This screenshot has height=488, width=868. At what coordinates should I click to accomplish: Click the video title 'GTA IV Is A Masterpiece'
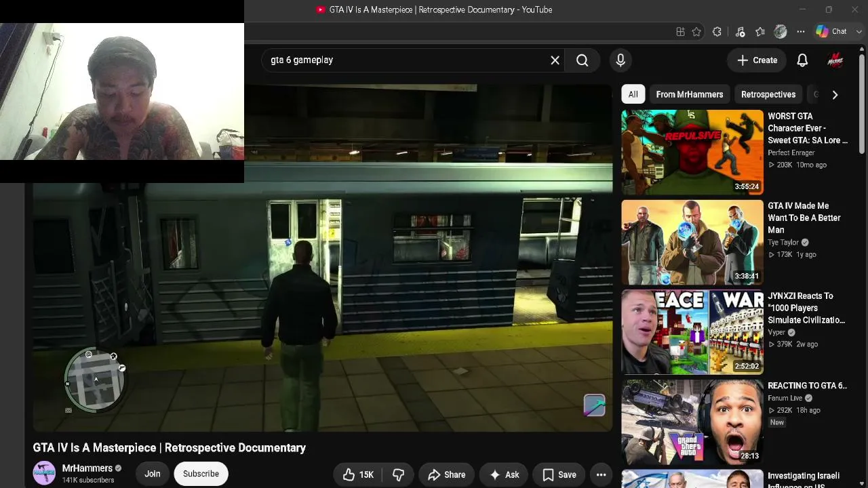coord(170,448)
